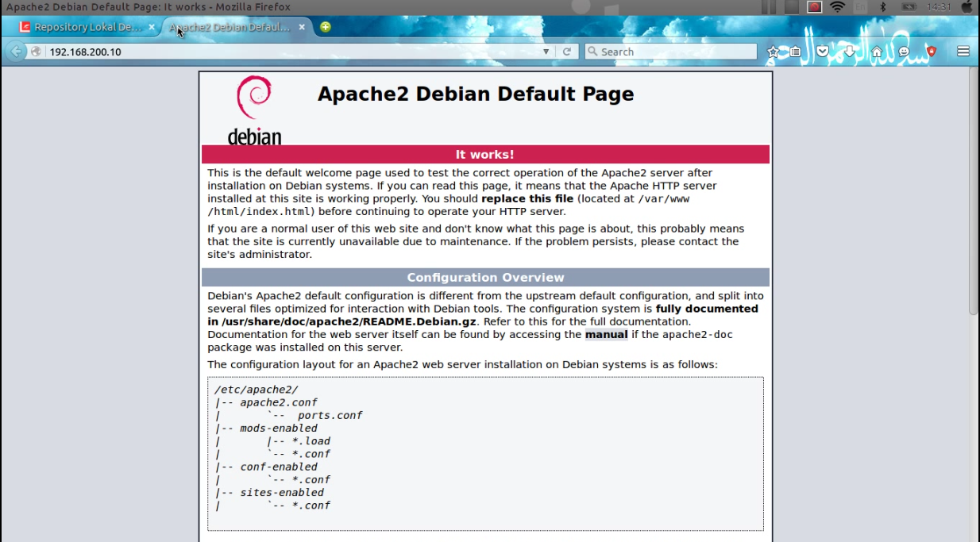Open the Firefox hamburger menu

pyautogui.click(x=963, y=52)
